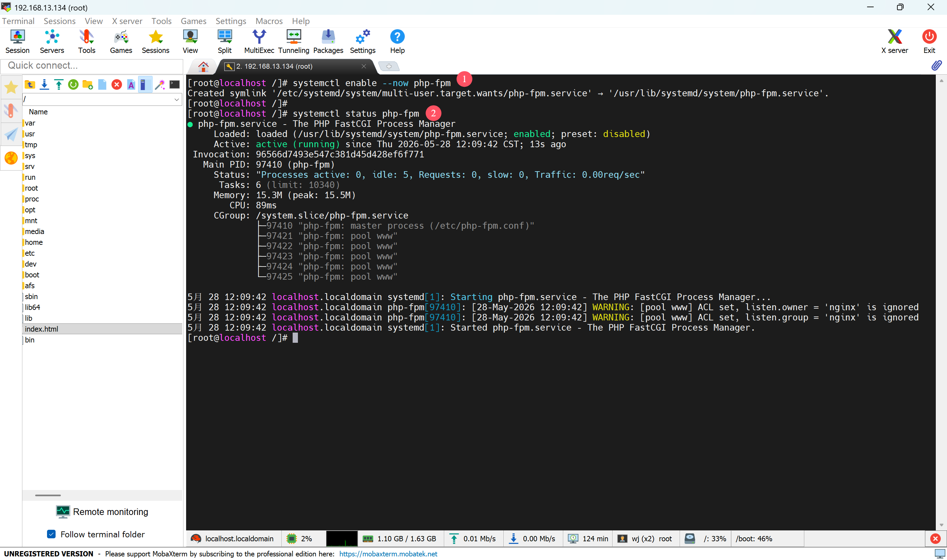Go to parent directory folder icon
The height and width of the screenshot is (560, 947).
tap(30, 84)
